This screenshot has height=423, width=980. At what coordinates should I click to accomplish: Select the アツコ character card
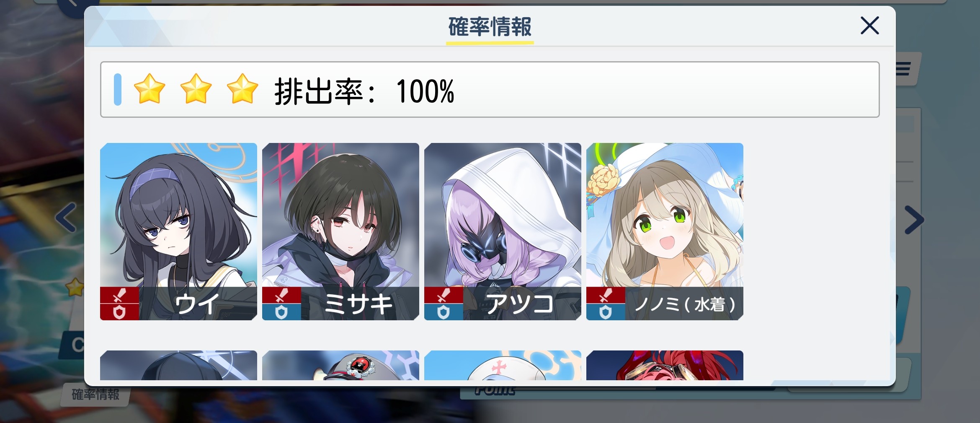503,231
